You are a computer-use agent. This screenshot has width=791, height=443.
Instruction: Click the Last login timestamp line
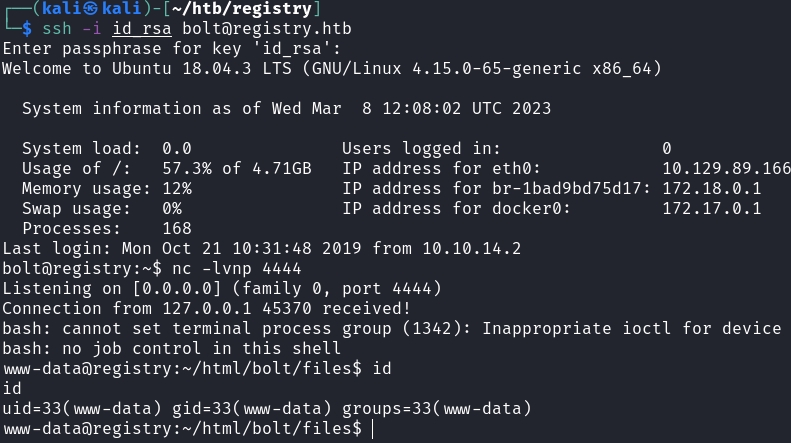[261, 248]
